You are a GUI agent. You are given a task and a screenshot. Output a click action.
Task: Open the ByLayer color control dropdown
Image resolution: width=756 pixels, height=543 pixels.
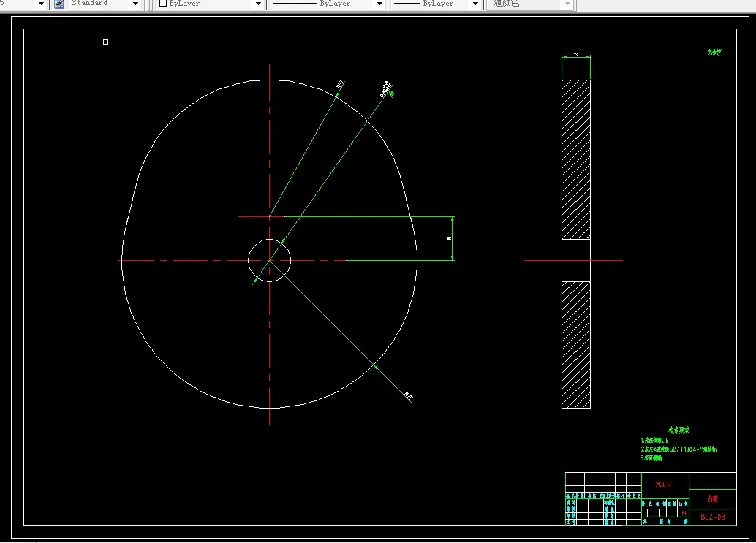pos(258,4)
